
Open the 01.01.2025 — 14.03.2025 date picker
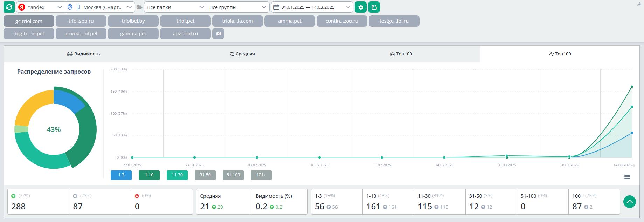click(x=312, y=7)
